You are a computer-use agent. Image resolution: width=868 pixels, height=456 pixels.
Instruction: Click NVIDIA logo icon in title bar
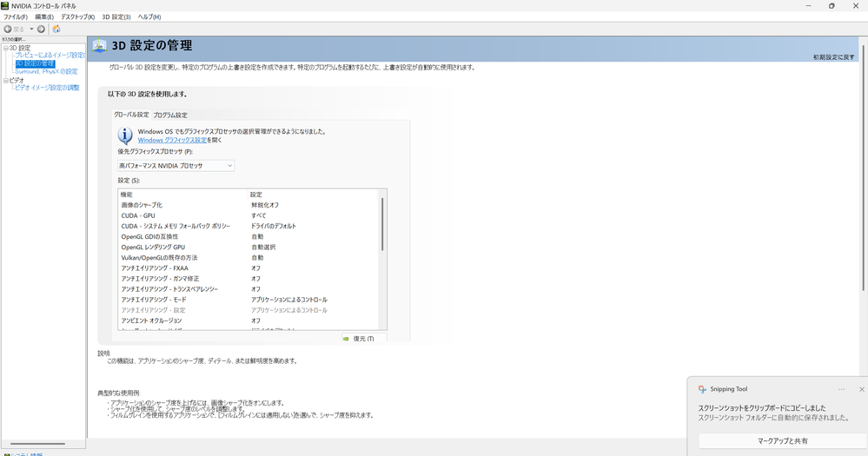5,5
